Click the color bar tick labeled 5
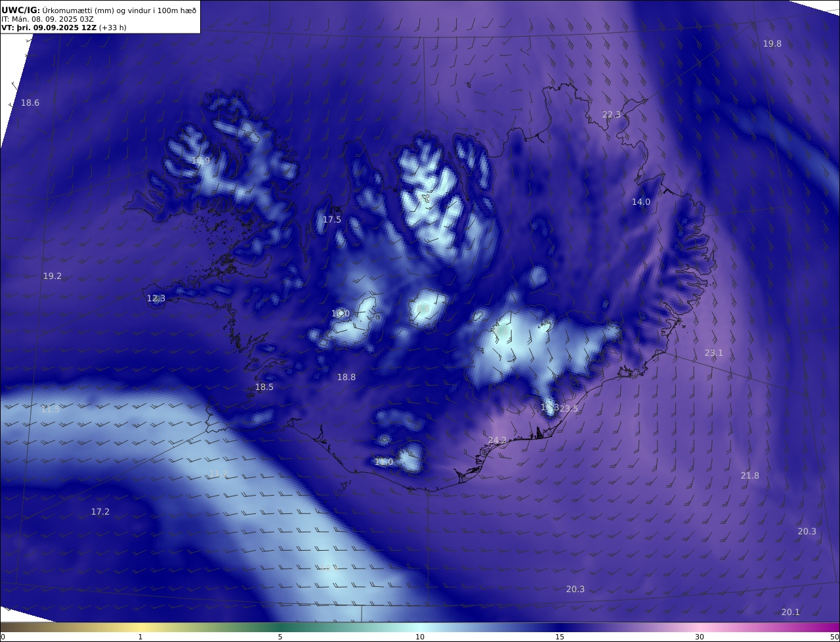Screen dimensions: 840x642 coord(280,637)
